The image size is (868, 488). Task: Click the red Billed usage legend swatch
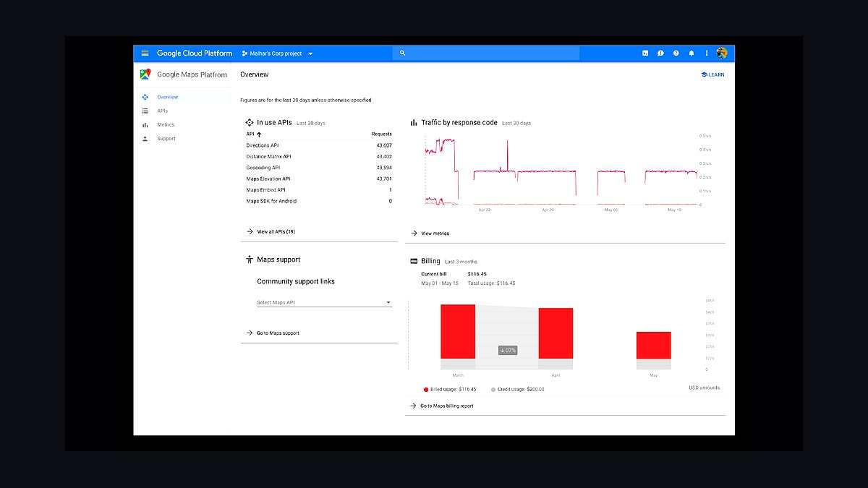tap(426, 389)
